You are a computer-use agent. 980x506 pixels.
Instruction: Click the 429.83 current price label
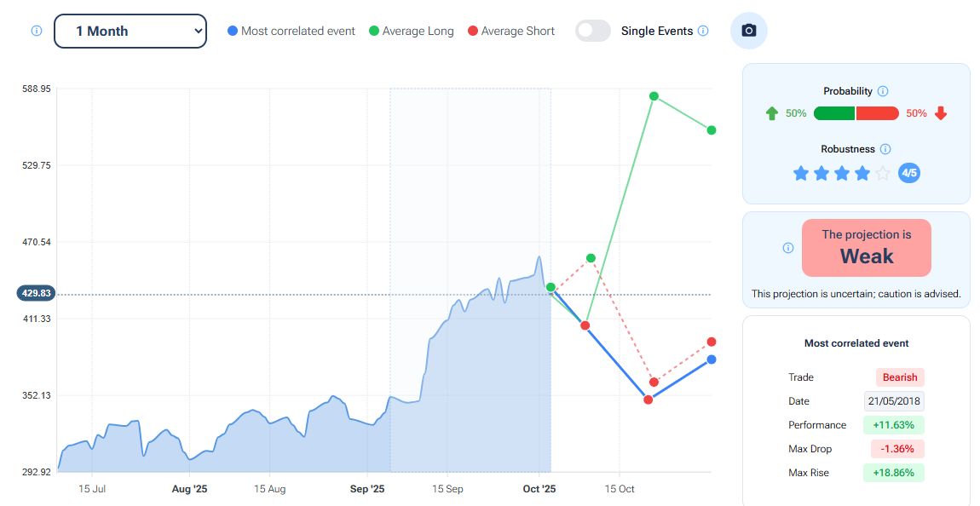coord(35,293)
